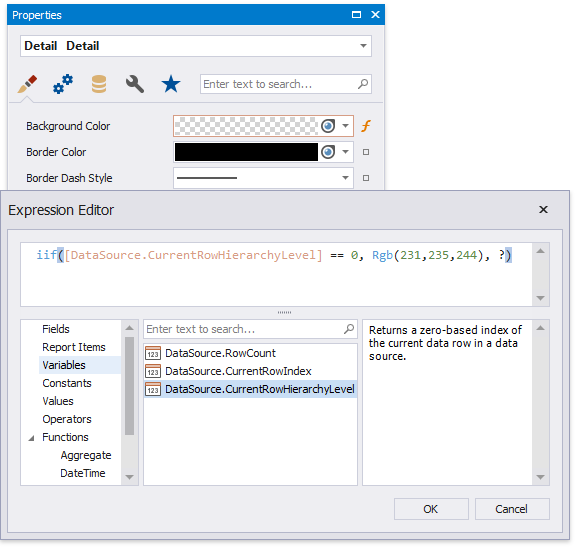Close the Expression Editor dialog

(x=543, y=210)
